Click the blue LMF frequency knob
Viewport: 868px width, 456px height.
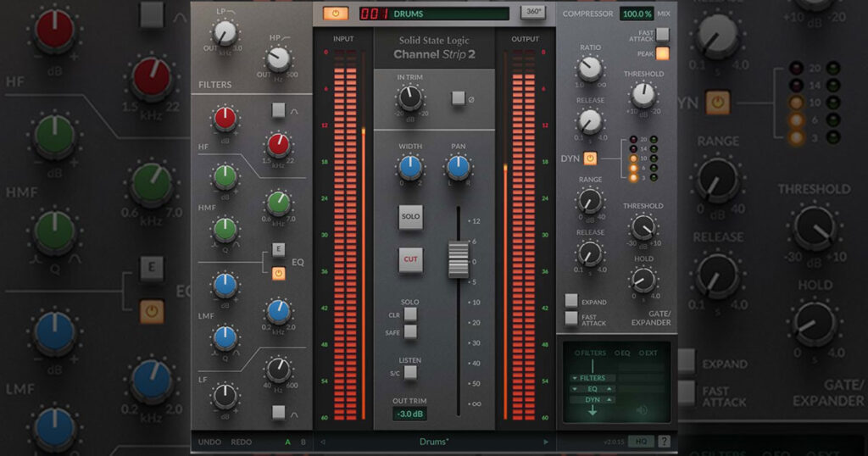coord(278,311)
